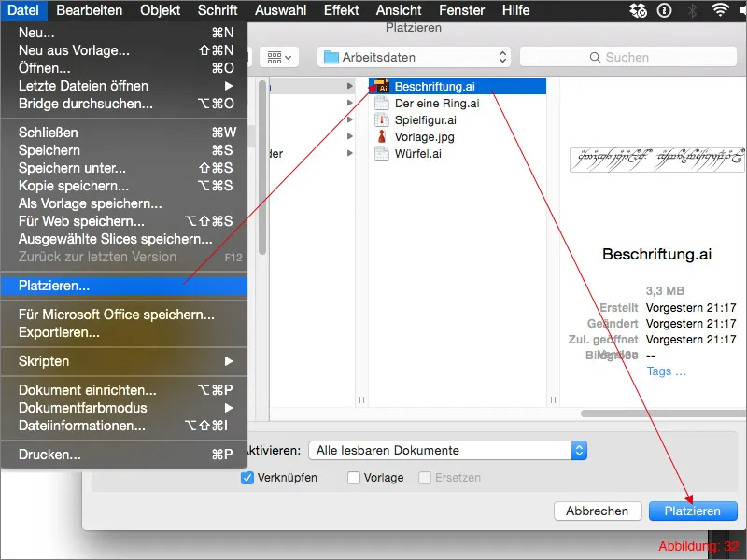Choose Speichern unter... entry
This screenshot has height=560, width=747.
124,168
